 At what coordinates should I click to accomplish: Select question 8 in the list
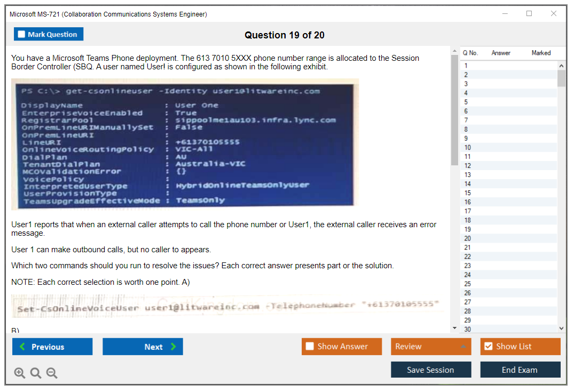tap(509, 130)
